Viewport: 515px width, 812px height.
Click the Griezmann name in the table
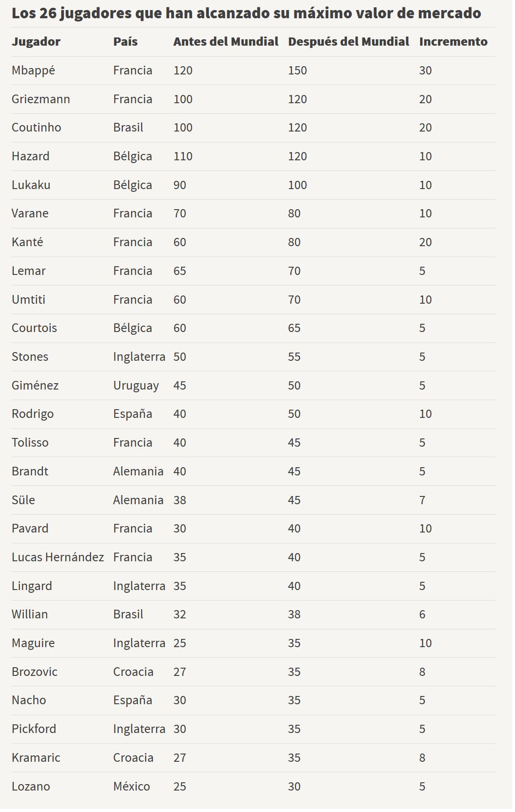41,99
